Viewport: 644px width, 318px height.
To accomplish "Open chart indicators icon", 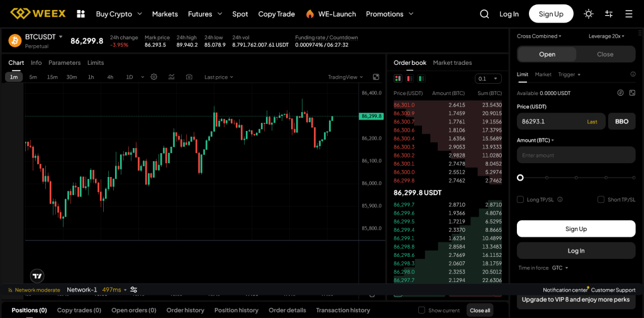I will (171, 77).
